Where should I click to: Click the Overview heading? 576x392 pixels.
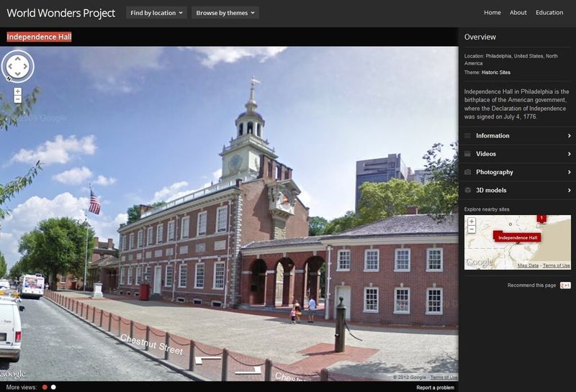pyautogui.click(x=480, y=37)
